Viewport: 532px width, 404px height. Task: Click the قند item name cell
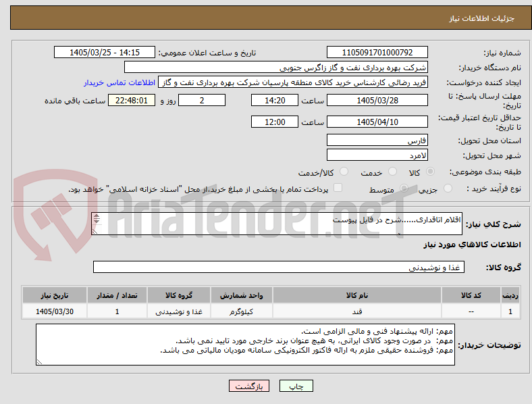[x=357, y=311]
